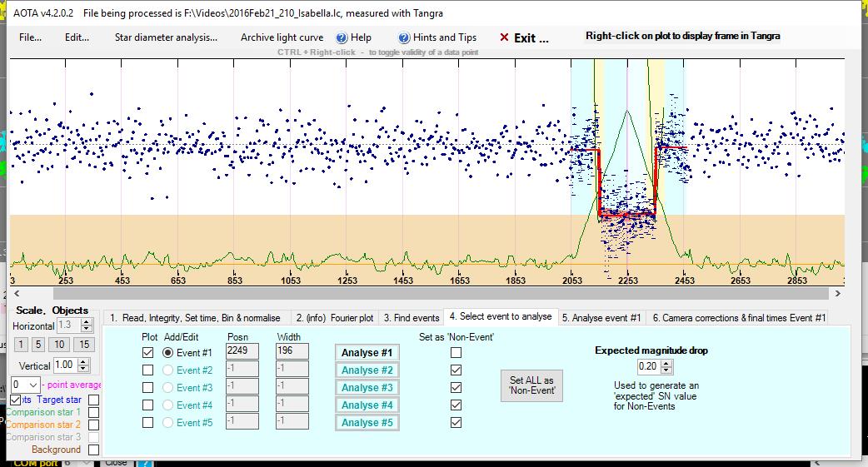Set horizontal scale preset 1
Viewport: 868px width, 467px height.
21,345
